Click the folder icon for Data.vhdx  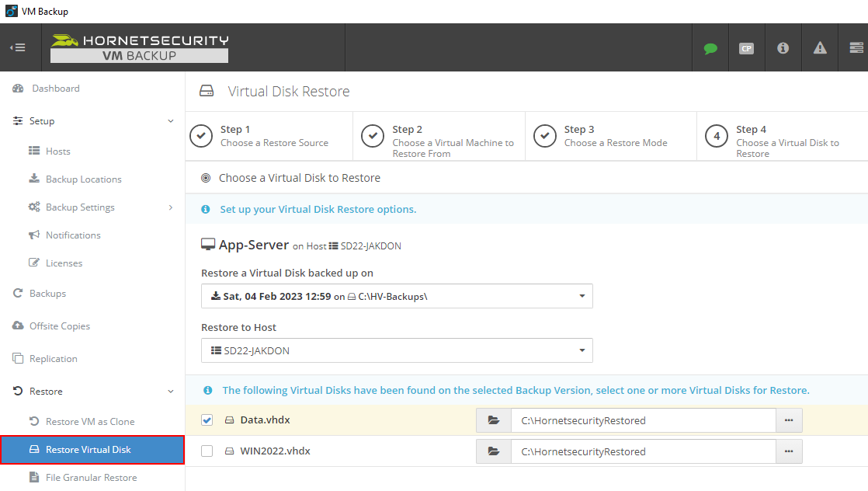coord(493,420)
